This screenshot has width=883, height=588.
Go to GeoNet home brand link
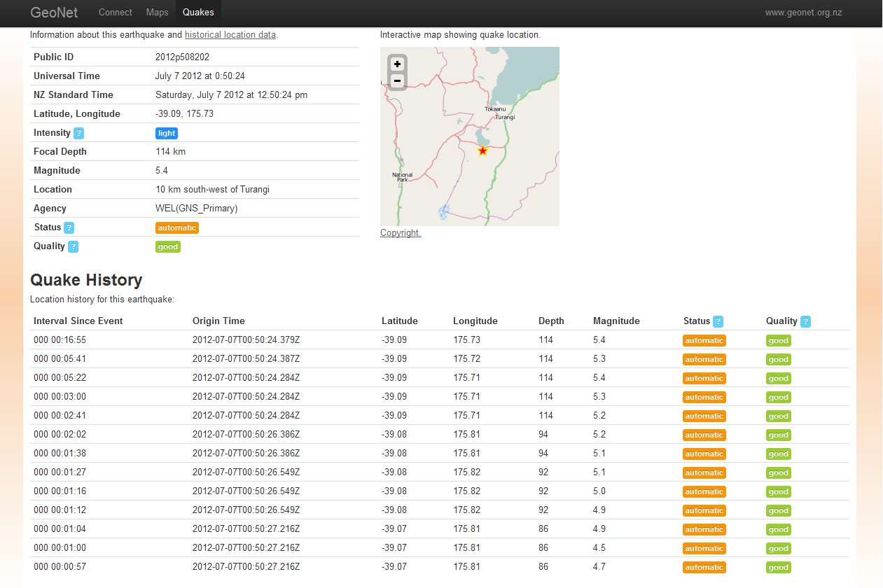coord(54,13)
